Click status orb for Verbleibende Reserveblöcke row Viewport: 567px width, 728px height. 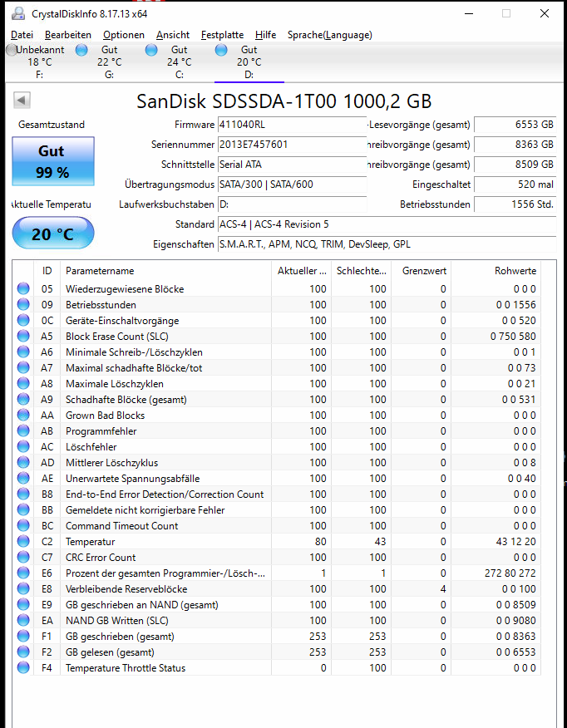pos(23,588)
